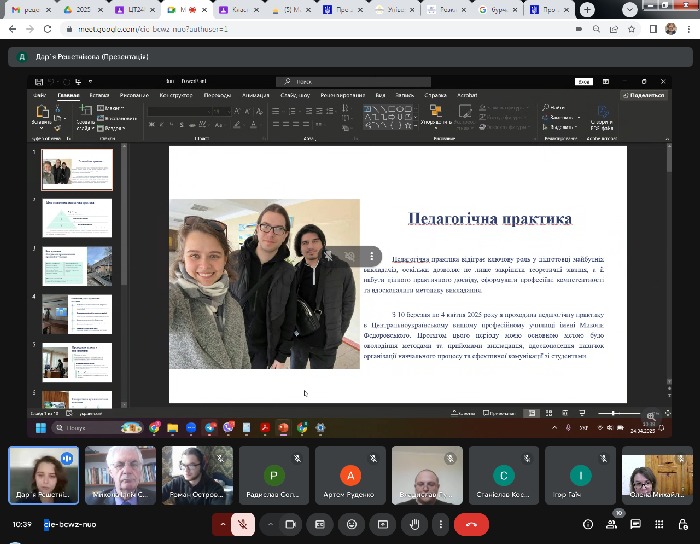Screen dimensions: 700x544
Task: Expand microphone audio settings arrow
Action: 222,523
